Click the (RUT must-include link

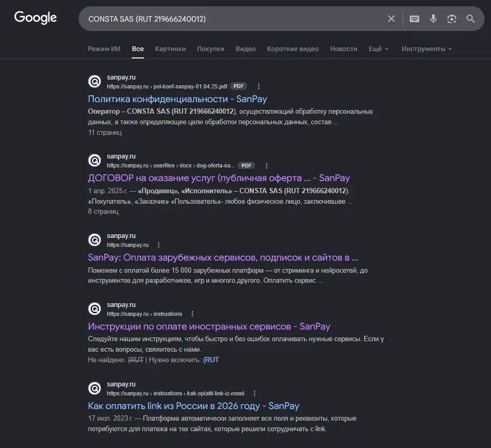(211, 360)
